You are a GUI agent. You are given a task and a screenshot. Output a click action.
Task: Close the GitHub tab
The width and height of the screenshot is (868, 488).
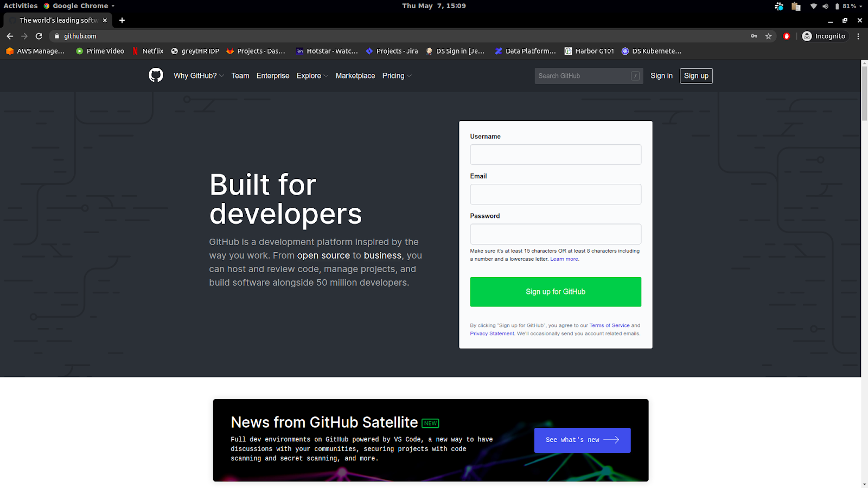click(105, 20)
